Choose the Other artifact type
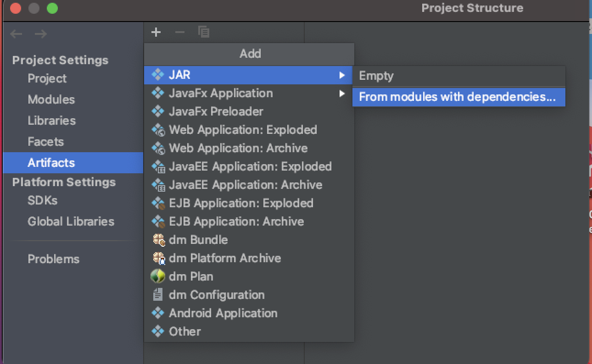The image size is (592, 364). click(x=185, y=331)
